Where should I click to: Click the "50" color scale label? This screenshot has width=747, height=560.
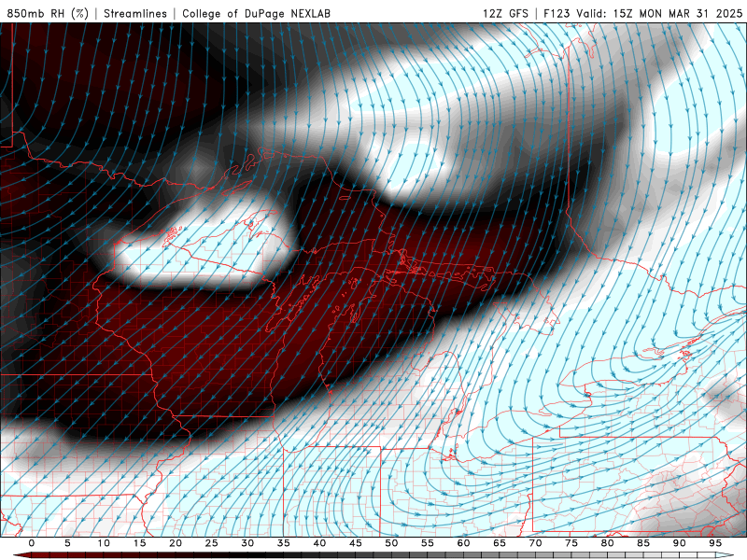click(391, 543)
